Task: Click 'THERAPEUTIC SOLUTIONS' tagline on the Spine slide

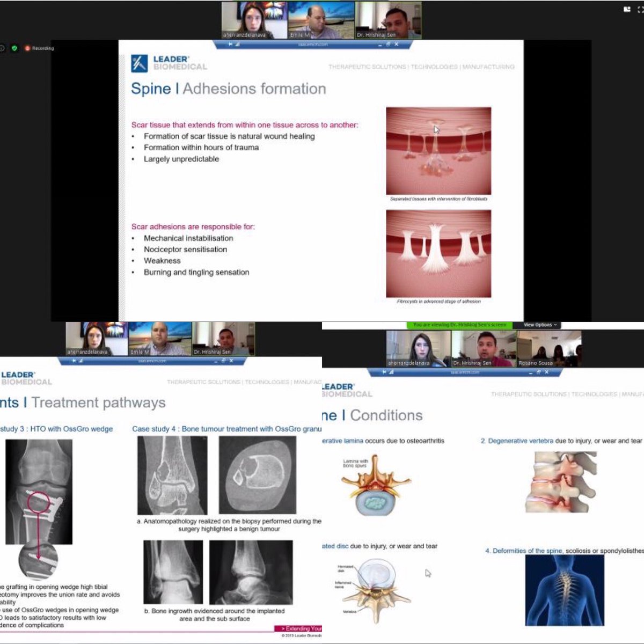Action: click(367, 67)
